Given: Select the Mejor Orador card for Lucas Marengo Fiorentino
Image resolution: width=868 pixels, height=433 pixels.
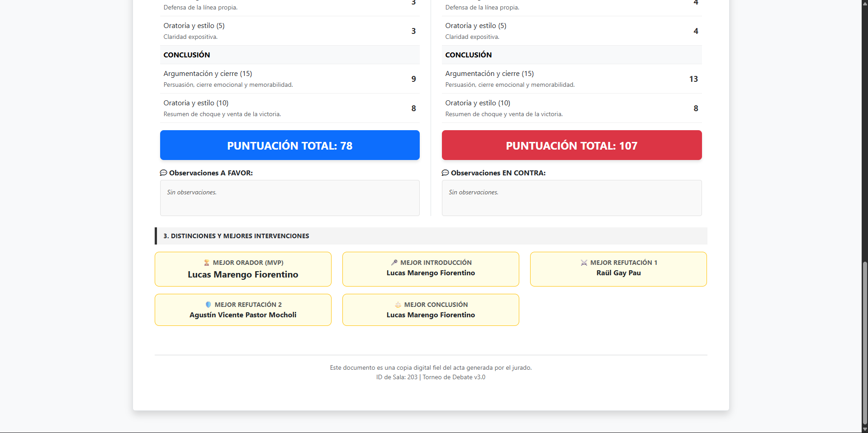Looking at the screenshot, I should click(x=243, y=269).
